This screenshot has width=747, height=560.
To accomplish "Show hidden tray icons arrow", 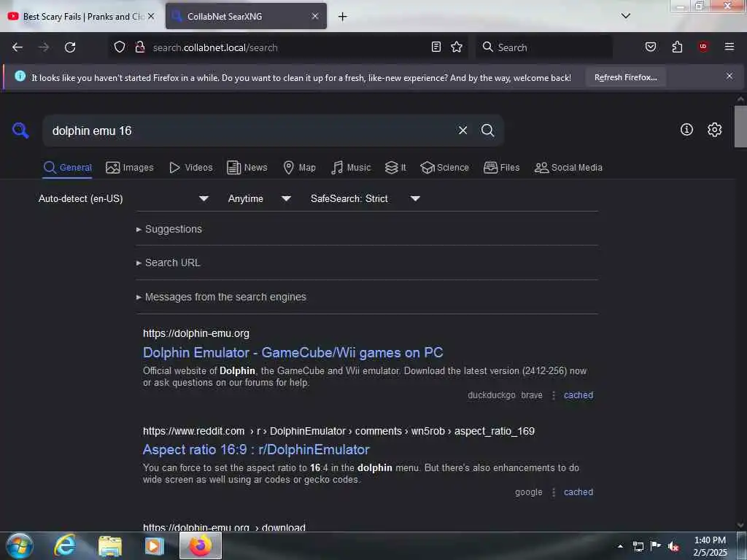I will 620,546.
